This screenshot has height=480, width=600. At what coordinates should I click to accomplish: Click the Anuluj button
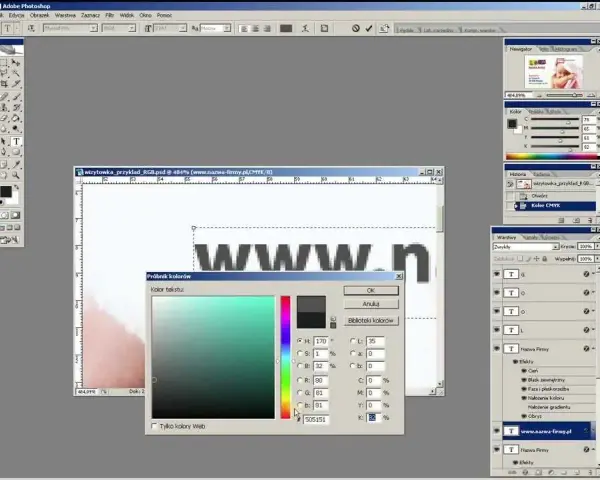click(371, 304)
